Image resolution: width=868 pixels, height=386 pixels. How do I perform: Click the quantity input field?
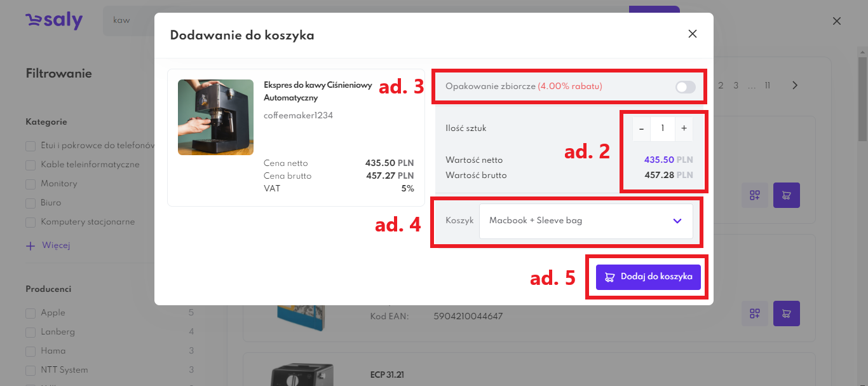[663, 128]
